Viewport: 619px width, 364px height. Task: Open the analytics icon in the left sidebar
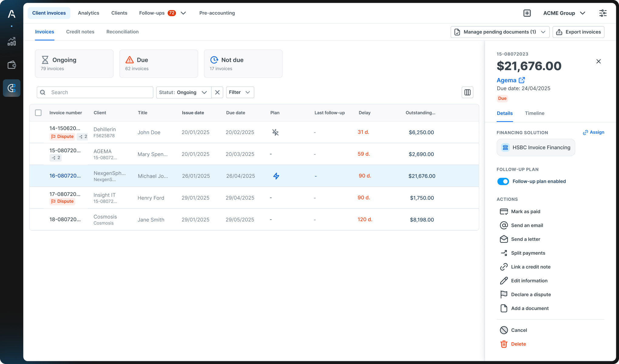pos(12,42)
